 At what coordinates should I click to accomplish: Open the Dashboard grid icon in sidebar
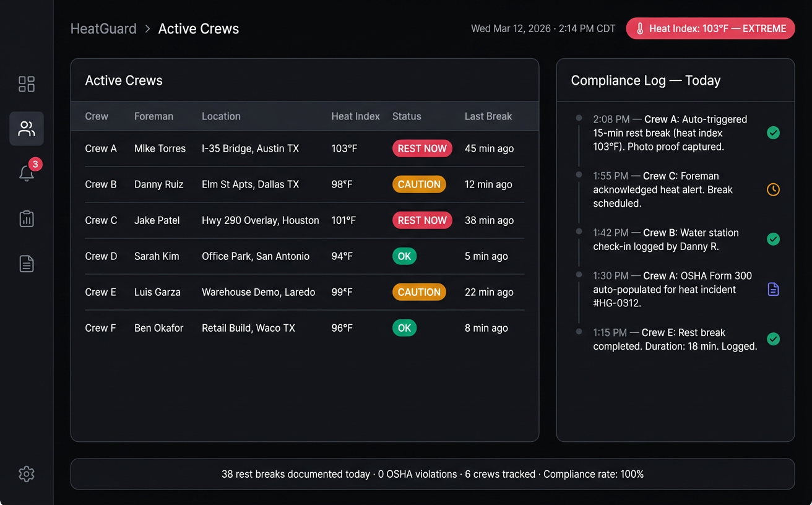coord(26,84)
